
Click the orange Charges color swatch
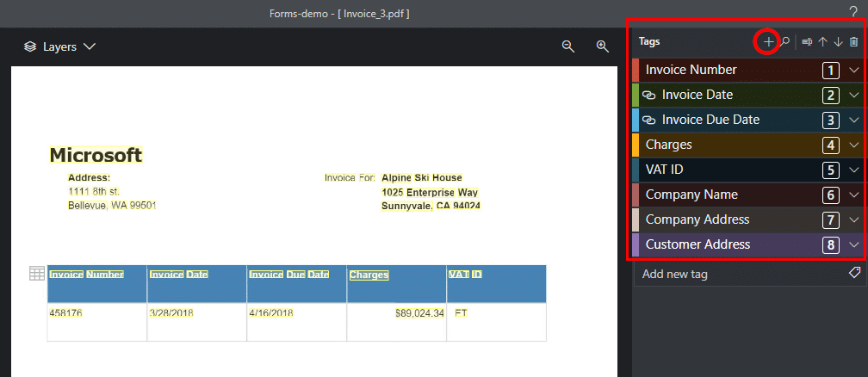635,145
